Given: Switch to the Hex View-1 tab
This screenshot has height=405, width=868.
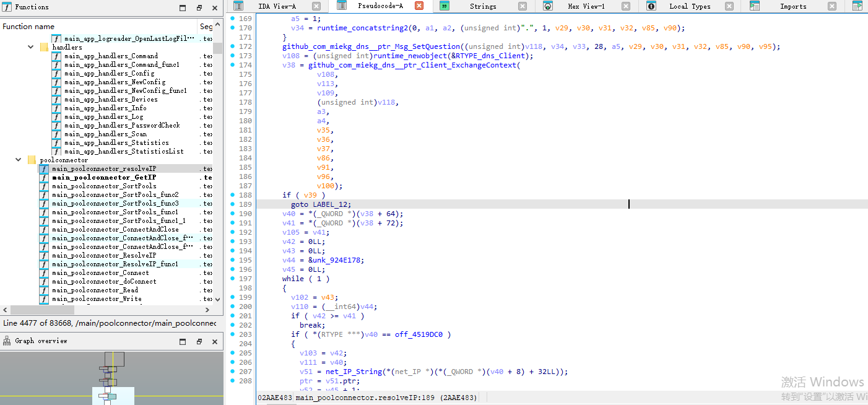Looking at the screenshot, I should coord(586,6).
